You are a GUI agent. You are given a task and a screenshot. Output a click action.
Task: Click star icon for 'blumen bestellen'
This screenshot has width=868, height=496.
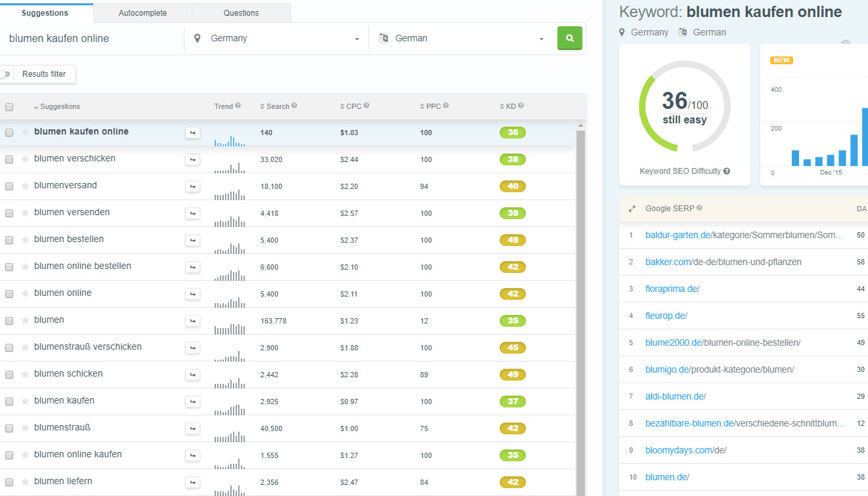pyautogui.click(x=26, y=239)
